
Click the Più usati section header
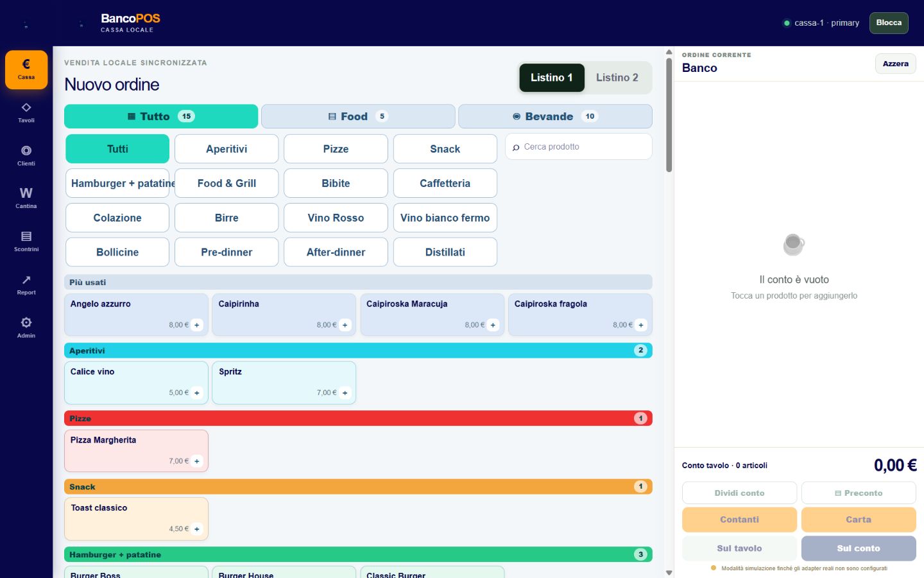(358, 283)
